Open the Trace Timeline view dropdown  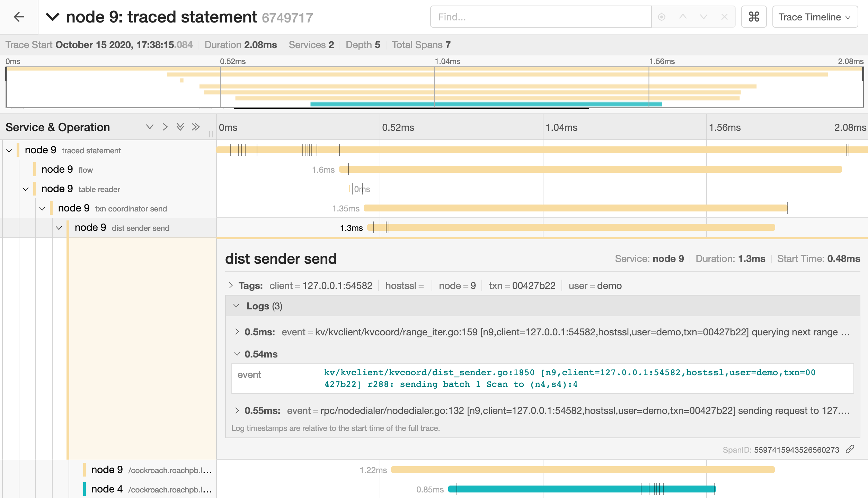click(815, 17)
